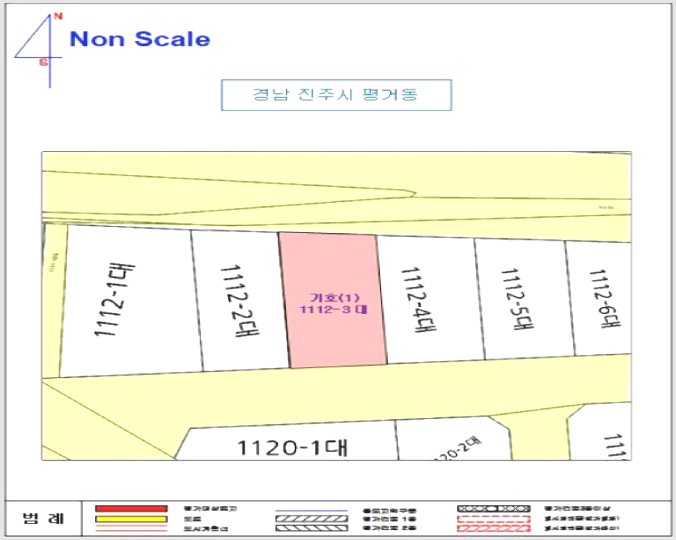The height and width of the screenshot is (540, 676).
Task: Select parcel labeled 1112-1대
Action: (x=129, y=300)
